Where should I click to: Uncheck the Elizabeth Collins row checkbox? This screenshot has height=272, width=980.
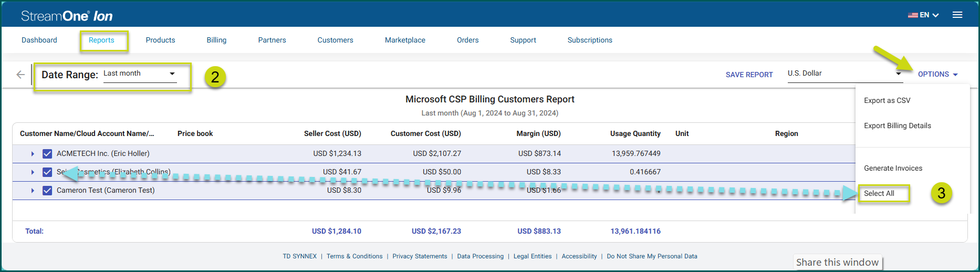point(47,172)
